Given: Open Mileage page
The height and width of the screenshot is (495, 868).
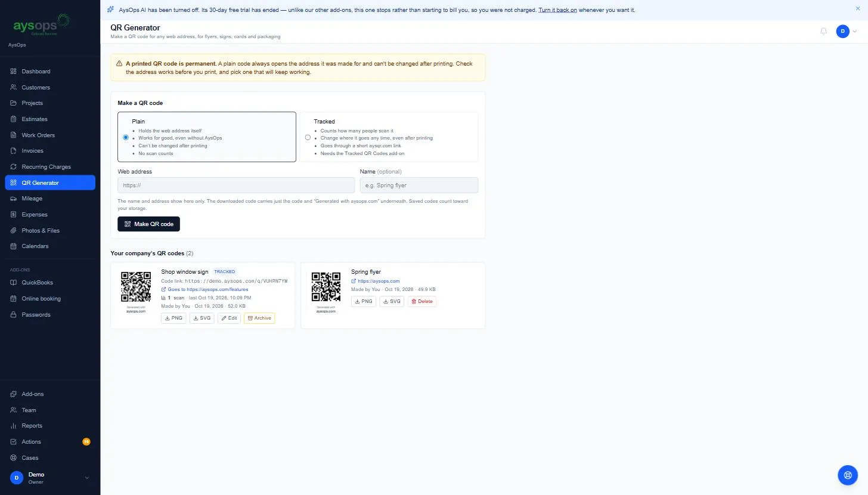Looking at the screenshot, I should tap(50, 199).
